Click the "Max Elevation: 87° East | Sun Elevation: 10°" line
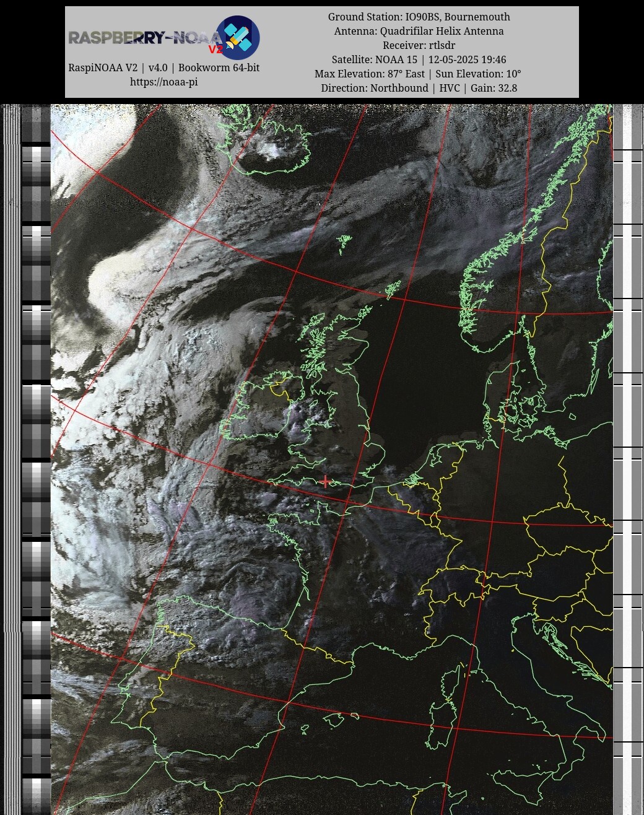 418,74
